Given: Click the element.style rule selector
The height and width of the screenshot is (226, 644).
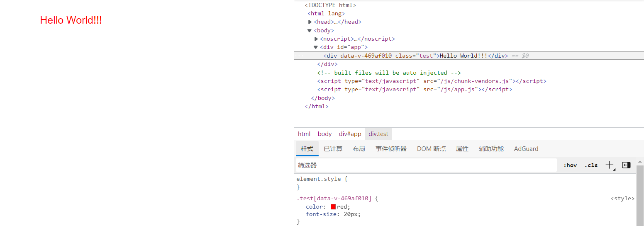Looking at the screenshot, I should tap(319, 179).
